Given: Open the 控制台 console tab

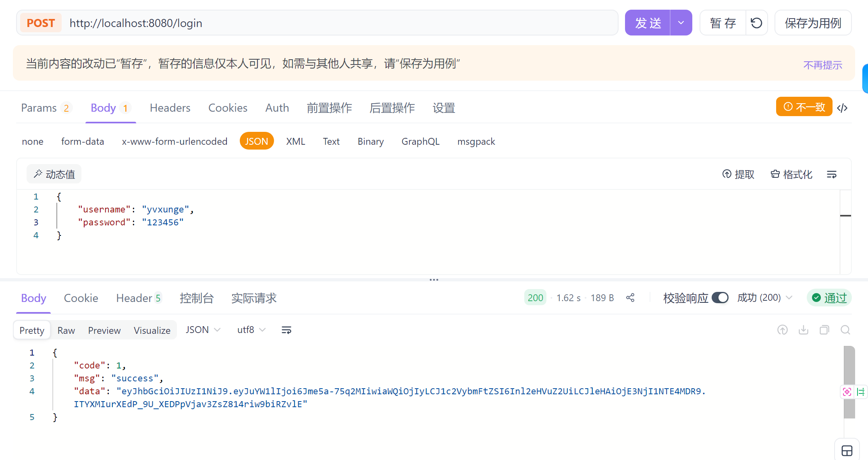Looking at the screenshot, I should coord(197,298).
